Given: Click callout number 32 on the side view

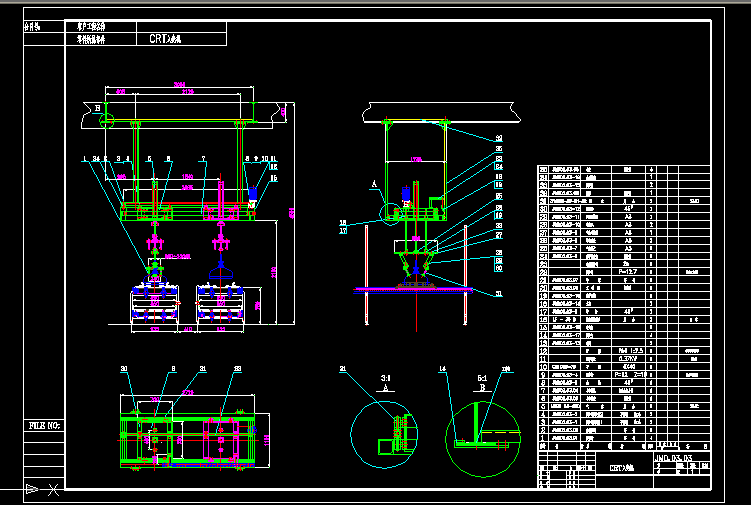Looking at the screenshot, I should point(499,139).
